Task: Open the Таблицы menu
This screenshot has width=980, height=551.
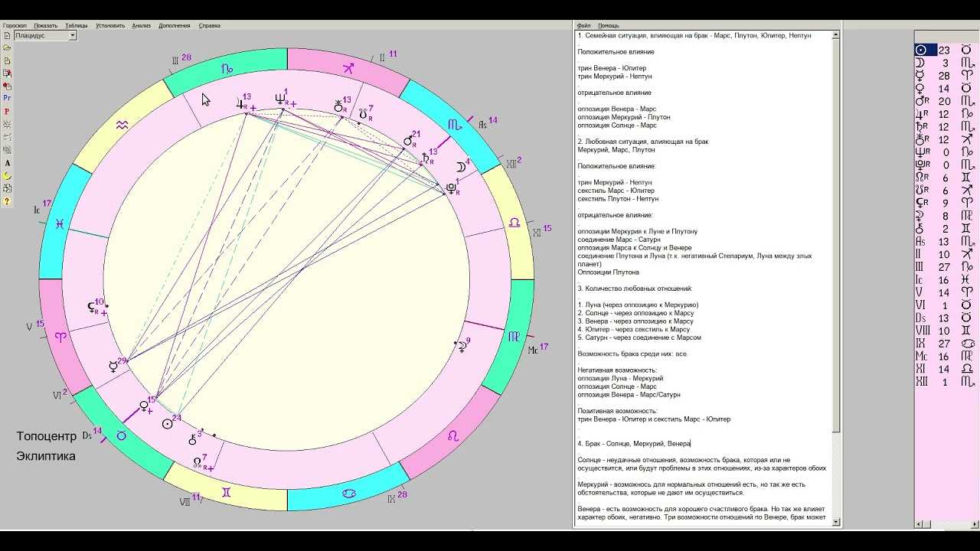Action: coord(77,25)
